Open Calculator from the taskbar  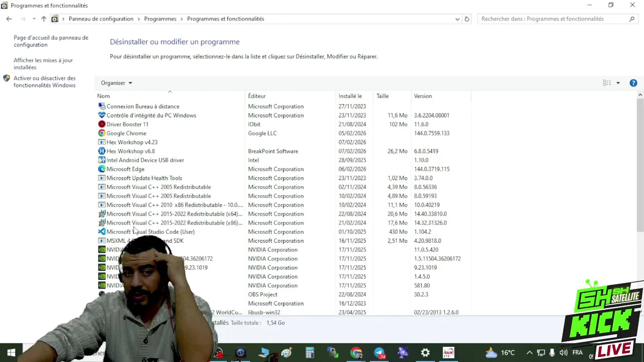point(310,353)
